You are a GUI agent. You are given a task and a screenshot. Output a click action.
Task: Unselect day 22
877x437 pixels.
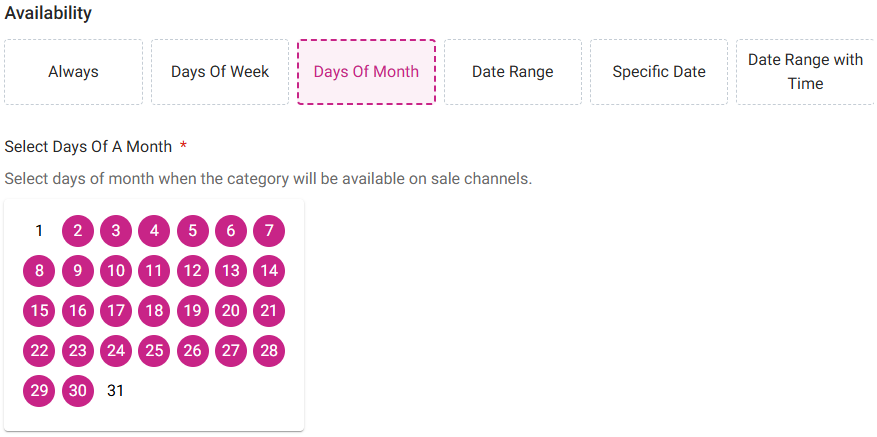(39, 351)
